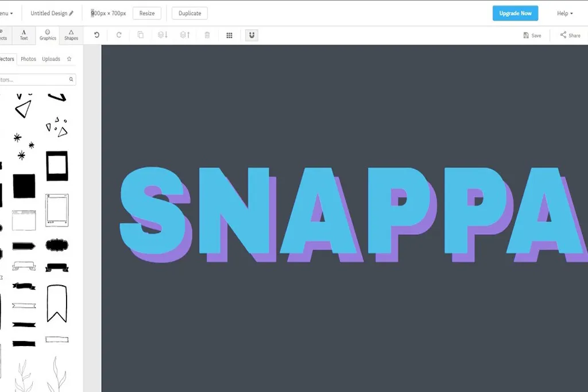Add the wavy black ribbon graphic
This screenshot has height=392, width=588.
(24, 286)
